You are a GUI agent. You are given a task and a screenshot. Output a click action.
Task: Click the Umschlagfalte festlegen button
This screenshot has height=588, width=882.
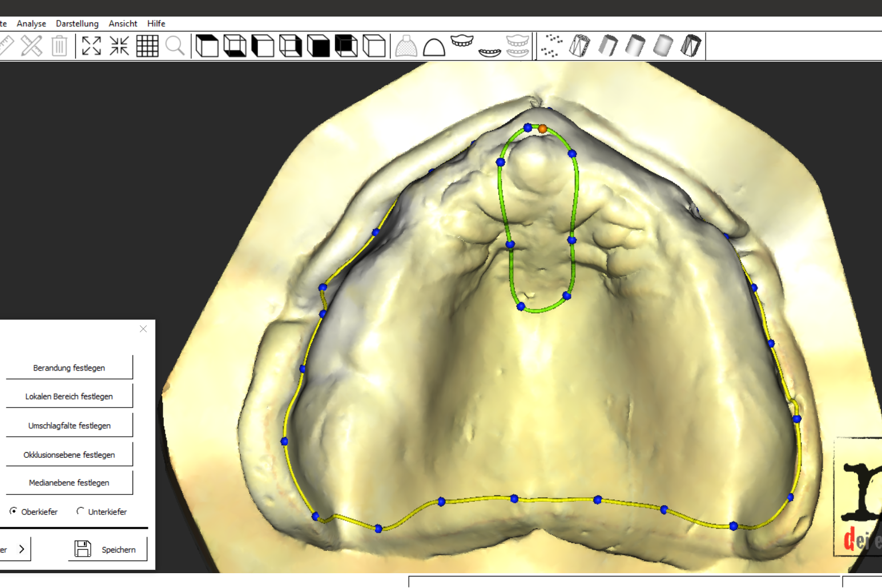point(69,425)
